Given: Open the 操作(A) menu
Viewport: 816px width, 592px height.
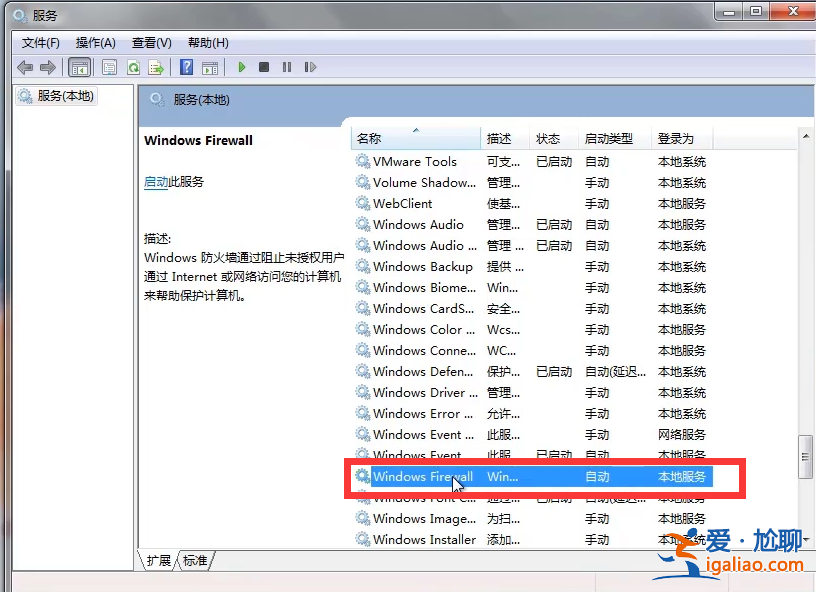Looking at the screenshot, I should 95,43.
